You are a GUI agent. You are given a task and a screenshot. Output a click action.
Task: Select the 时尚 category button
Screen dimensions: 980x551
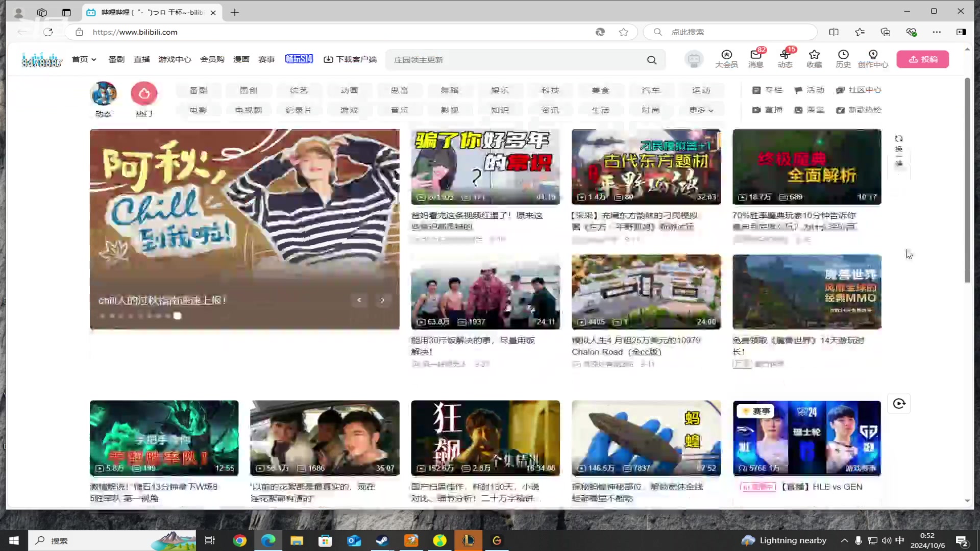(x=651, y=110)
